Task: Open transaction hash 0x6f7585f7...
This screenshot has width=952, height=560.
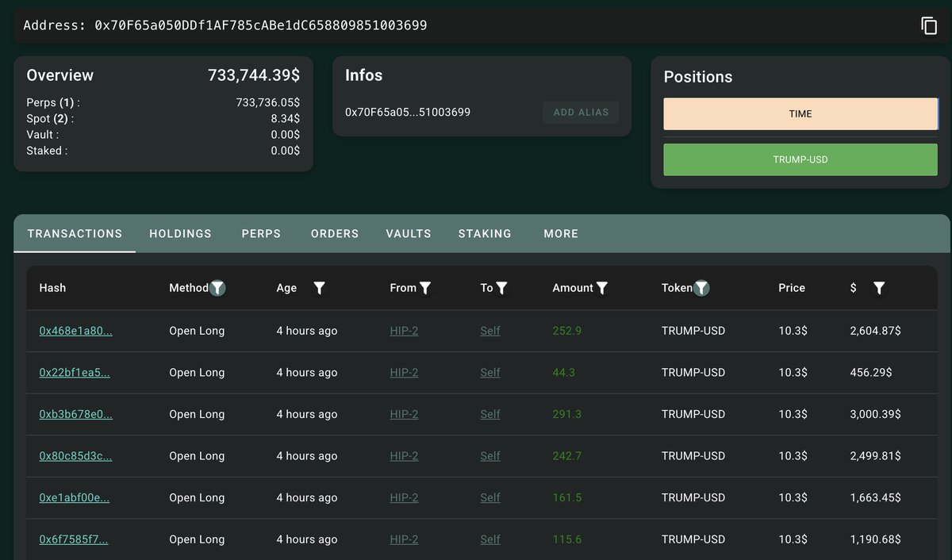Action: [x=74, y=539]
